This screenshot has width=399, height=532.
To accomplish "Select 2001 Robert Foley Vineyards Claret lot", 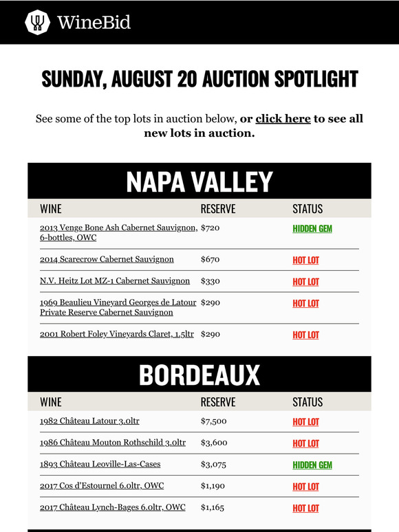I will [117, 334].
